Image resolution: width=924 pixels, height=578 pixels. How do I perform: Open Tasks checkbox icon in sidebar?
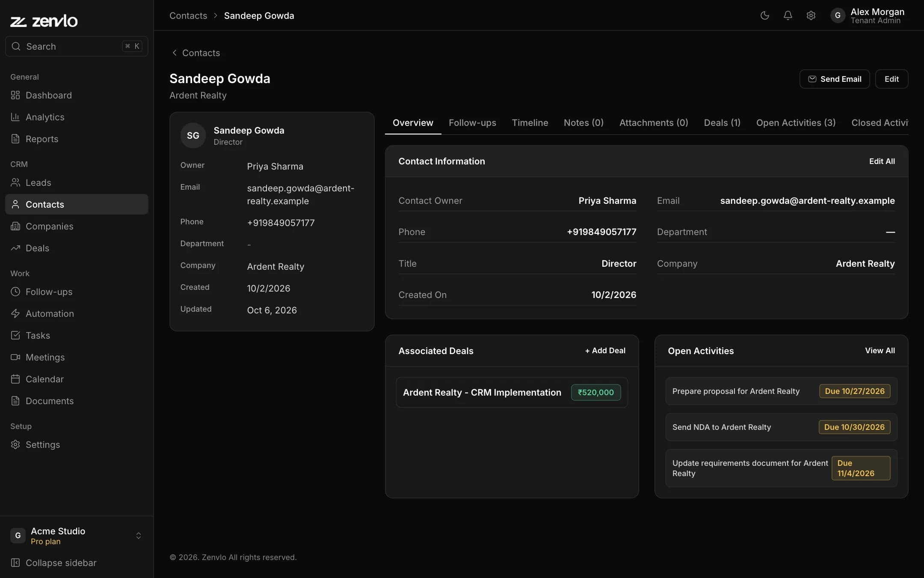(15, 335)
